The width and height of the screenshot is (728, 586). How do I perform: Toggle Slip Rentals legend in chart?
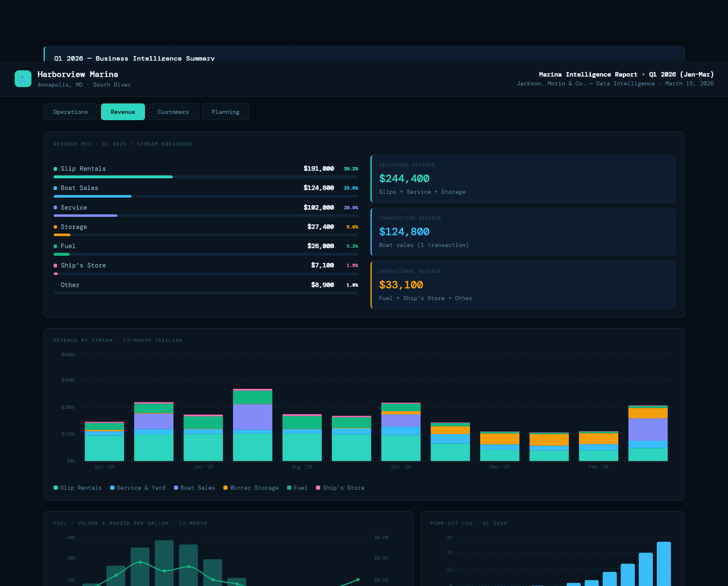click(77, 487)
